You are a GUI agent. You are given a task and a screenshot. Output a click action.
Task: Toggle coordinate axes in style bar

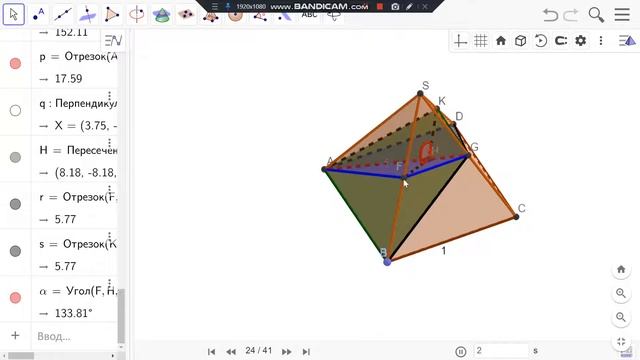click(x=460, y=41)
